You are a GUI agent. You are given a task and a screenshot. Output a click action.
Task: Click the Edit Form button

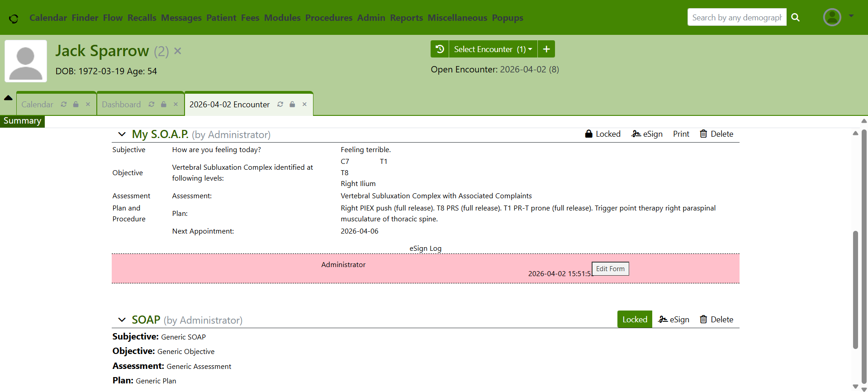click(x=610, y=269)
